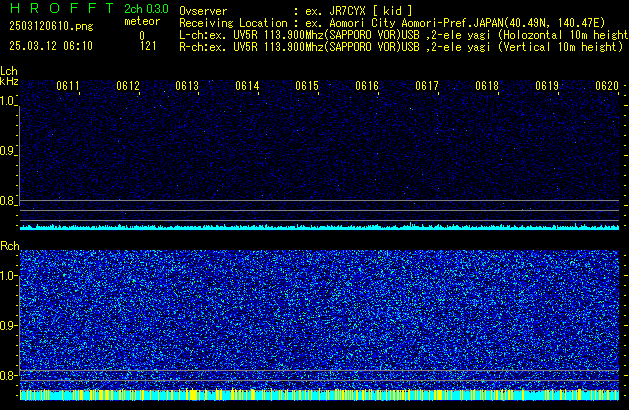
Task: Click the 0612 time marker
Action: pyautogui.click(x=128, y=86)
